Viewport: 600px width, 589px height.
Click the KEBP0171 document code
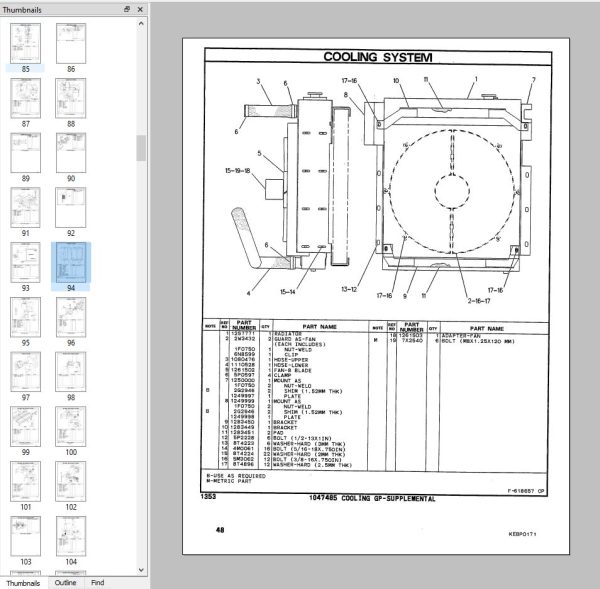click(x=522, y=534)
